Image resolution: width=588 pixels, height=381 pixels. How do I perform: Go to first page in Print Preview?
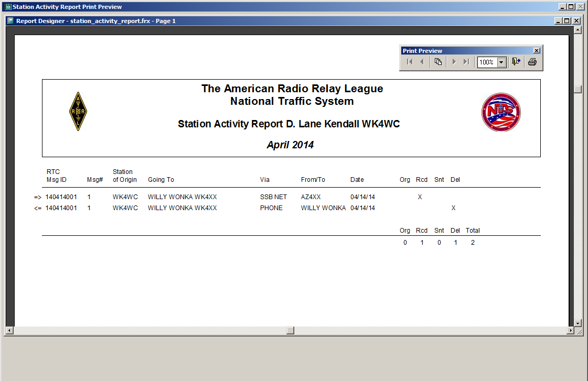(x=410, y=62)
